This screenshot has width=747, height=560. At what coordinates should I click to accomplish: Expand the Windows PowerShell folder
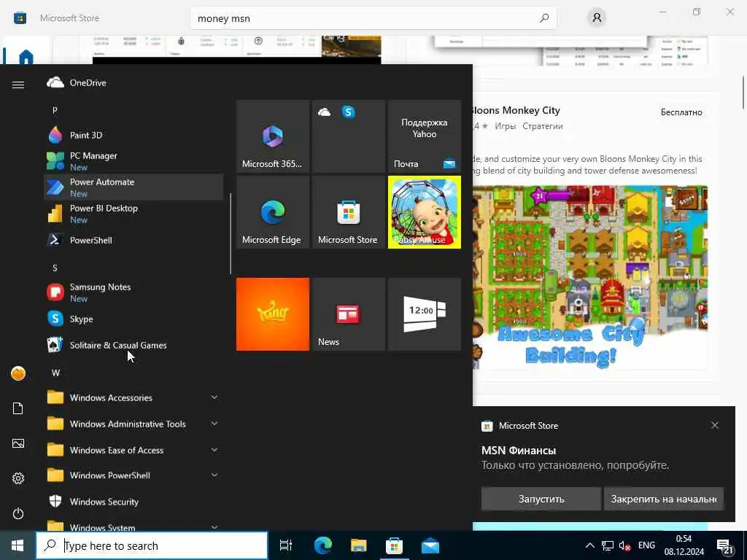point(133,475)
